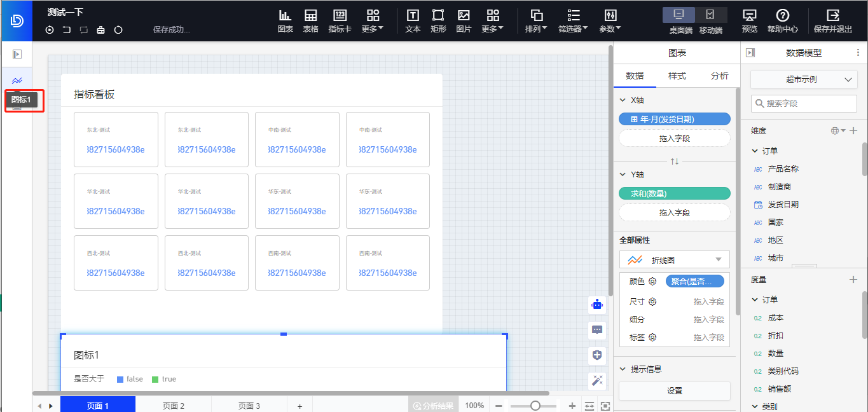Screen dimensions: 868x412
Task: Go to the 页面 2 page tab
Action: pos(173,406)
